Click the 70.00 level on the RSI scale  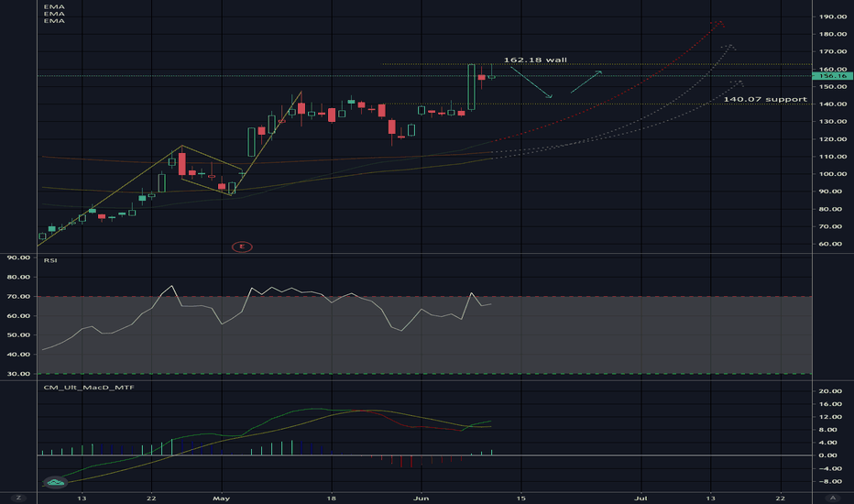[x=18, y=296]
